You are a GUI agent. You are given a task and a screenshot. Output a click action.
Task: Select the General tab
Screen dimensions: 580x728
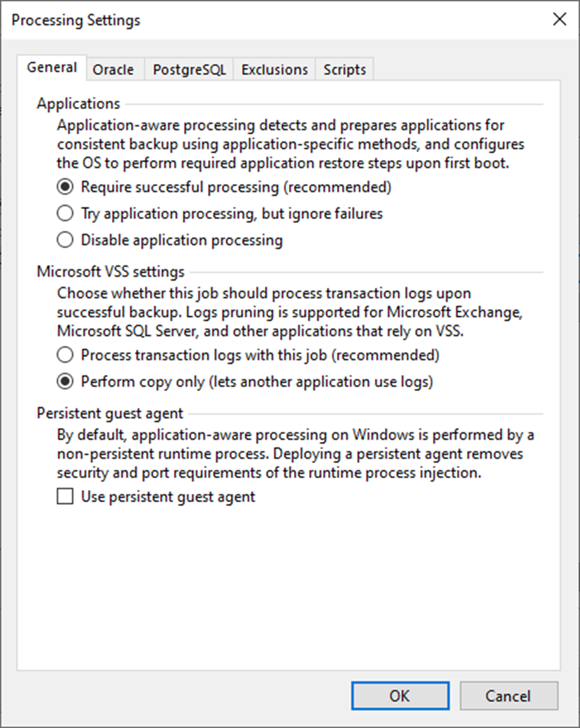51,68
